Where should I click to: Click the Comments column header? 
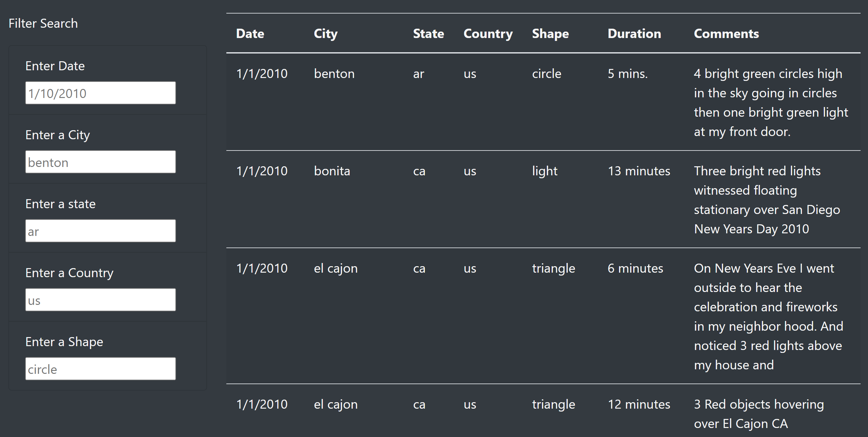[726, 33]
